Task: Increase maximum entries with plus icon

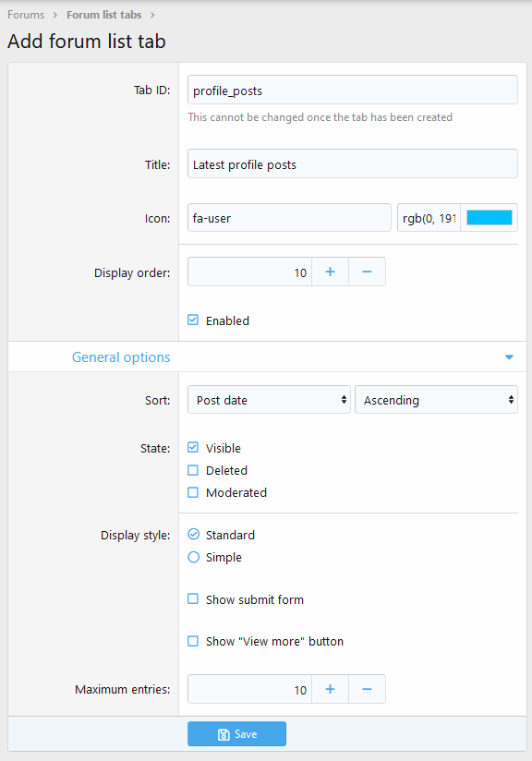Action: point(330,689)
